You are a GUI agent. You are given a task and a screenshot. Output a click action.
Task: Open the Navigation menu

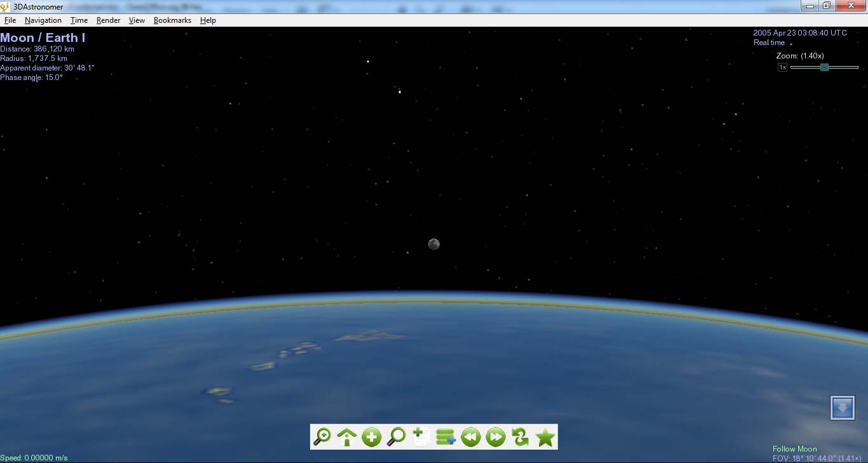tap(43, 20)
